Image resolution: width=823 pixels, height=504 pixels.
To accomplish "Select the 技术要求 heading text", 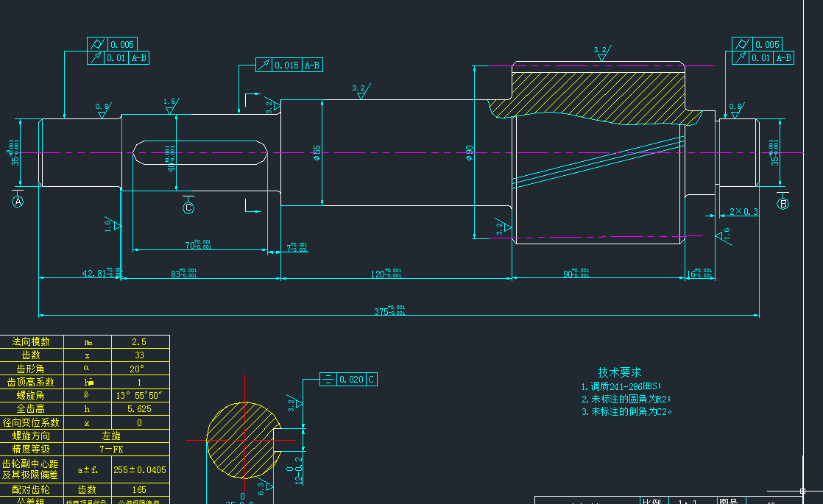I will click(620, 372).
